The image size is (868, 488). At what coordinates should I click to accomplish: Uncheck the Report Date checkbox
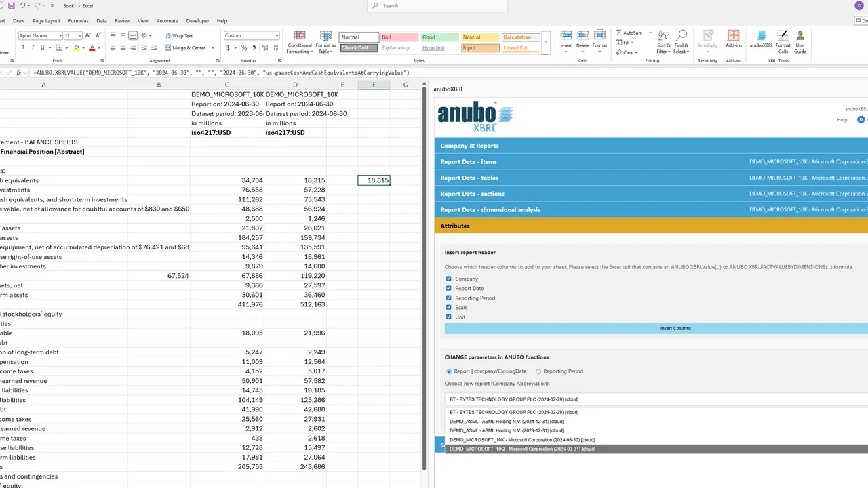pos(449,288)
